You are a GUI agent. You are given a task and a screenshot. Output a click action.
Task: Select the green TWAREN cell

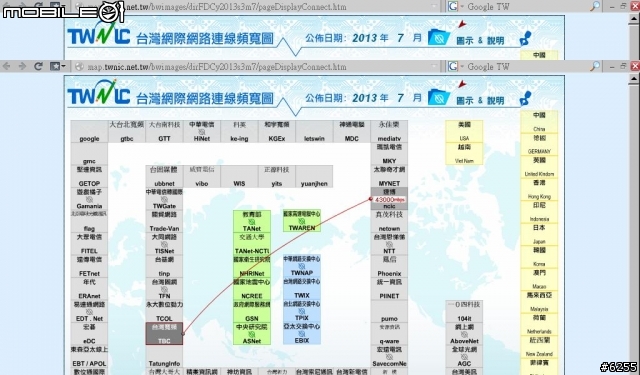coord(302,221)
